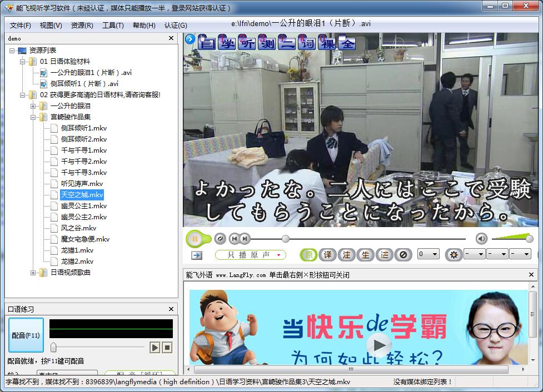This screenshot has height=392, width=543.
Task: Expand the 日语视频歌曲 tree node
Action: tap(34, 272)
